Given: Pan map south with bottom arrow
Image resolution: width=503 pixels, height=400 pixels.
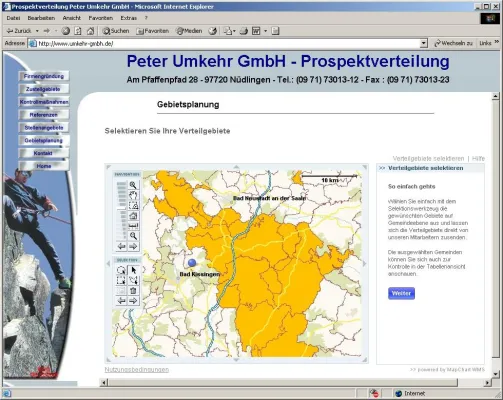Looking at the screenshot, I should [x=236, y=360].
